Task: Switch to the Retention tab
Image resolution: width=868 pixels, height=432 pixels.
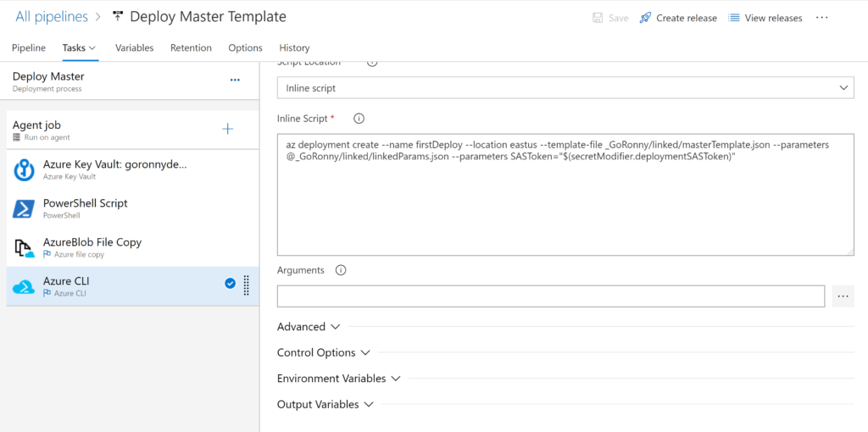Action: (191, 48)
